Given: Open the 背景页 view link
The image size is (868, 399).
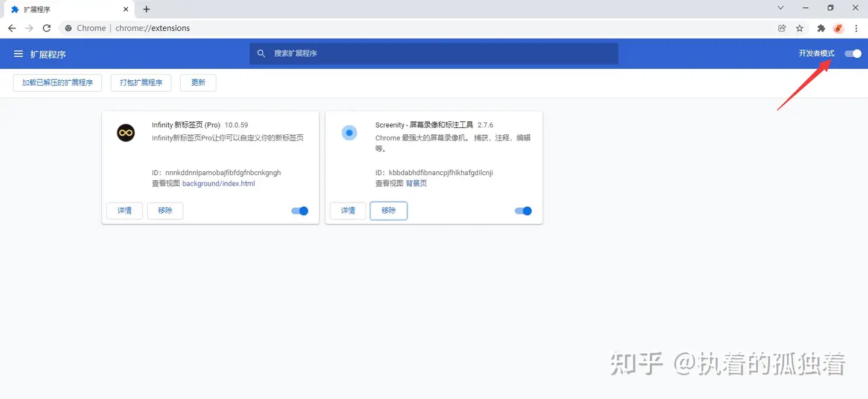Looking at the screenshot, I should click(416, 183).
